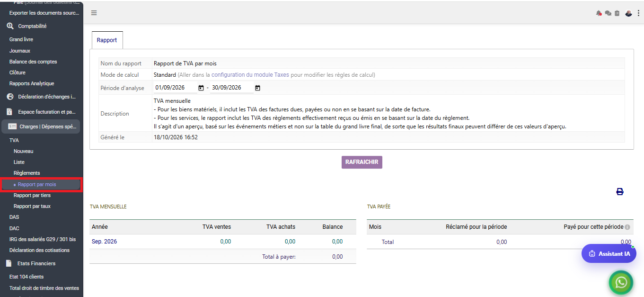The image size is (644, 297).
Task: Go to Journaux in sidebar
Action: tap(20, 51)
